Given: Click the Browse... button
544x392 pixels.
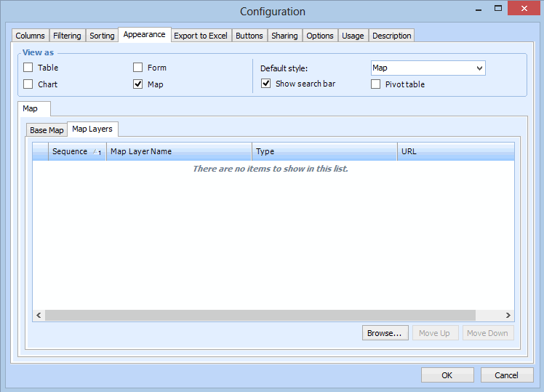Looking at the screenshot, I should pyautogui.click(x=385, y=333).
